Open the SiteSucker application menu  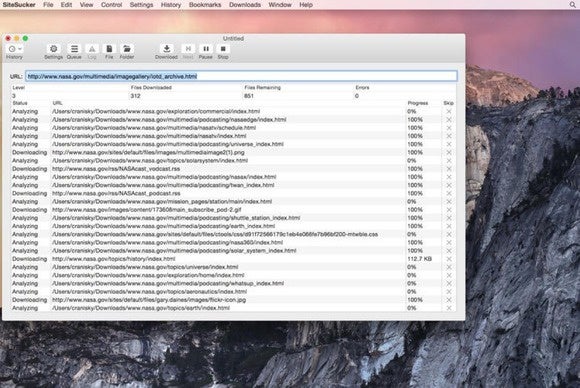click(19, 5)
